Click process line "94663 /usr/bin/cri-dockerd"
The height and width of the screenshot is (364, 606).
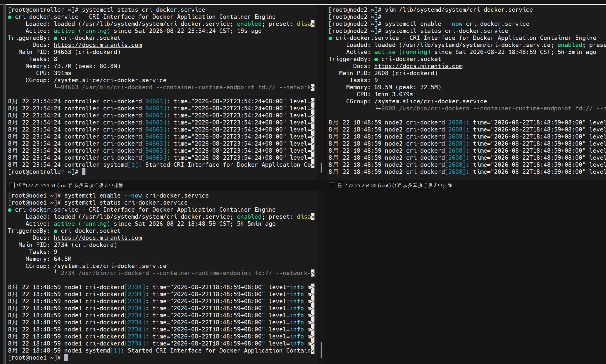pyautogui.click(x=107, y=87)
